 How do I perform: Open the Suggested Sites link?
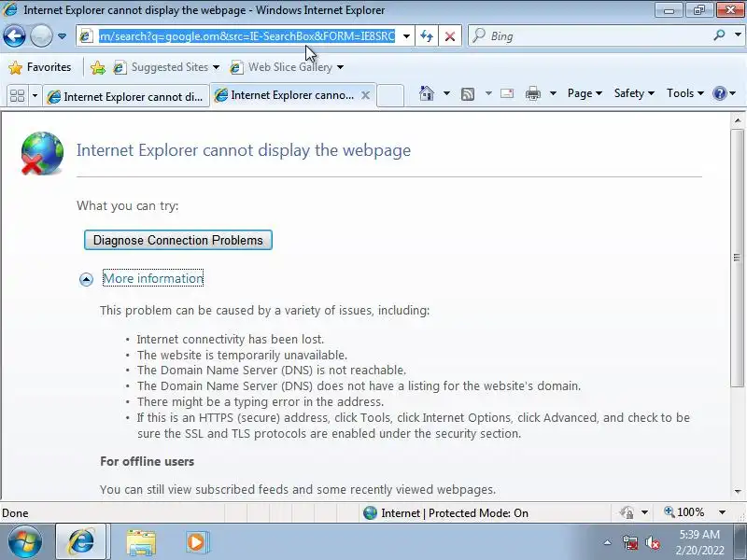(166, 67)
